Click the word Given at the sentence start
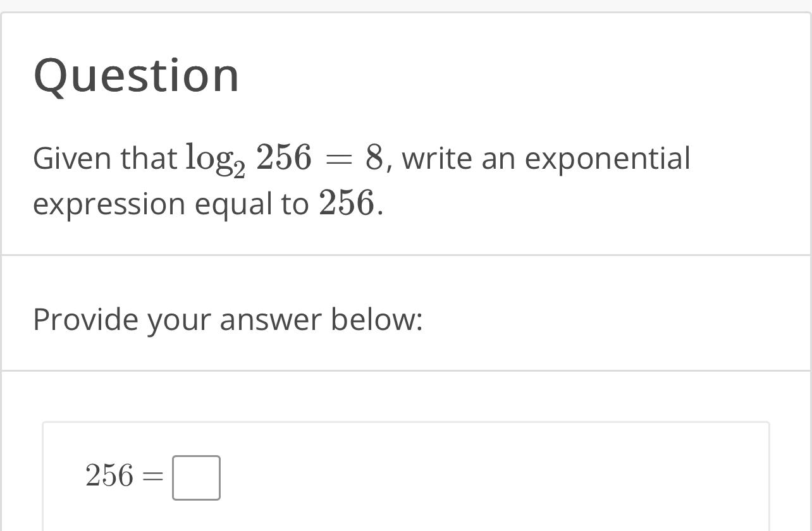 [71, 158]
